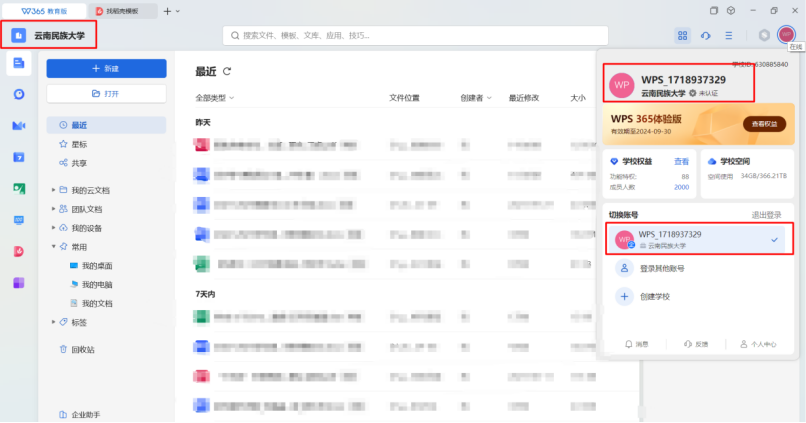This screenshot has width=806, height=423.
Task: Click the 最近修改 column header
Action: [x=524, y=98]
